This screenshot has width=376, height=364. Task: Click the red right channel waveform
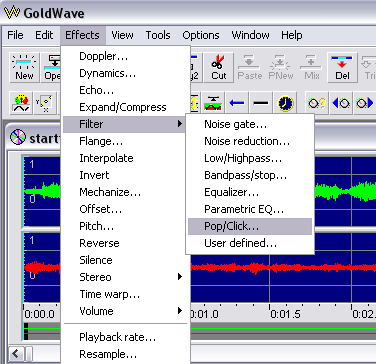(x=283, y=267)
